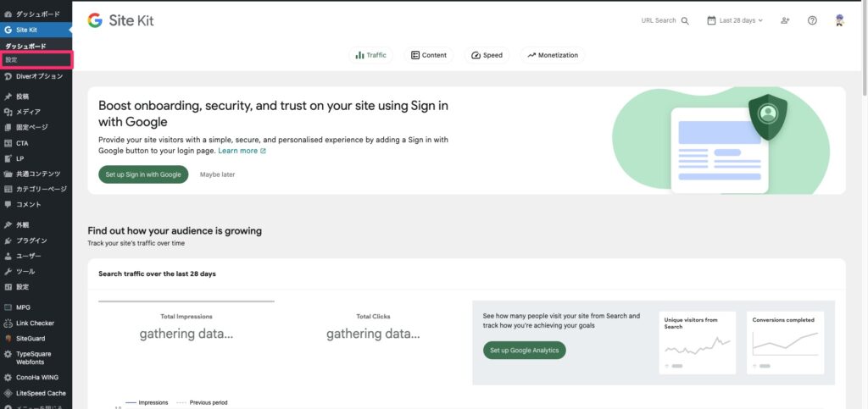Open the Diverオプション menu
The height and width of the screenshot is (409, 868).
[39, 76]
